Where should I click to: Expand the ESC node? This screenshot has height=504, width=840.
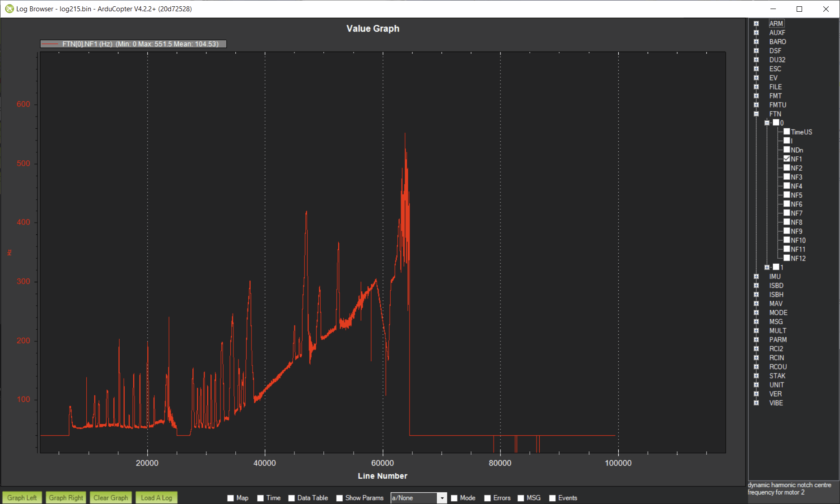(757, 69)
